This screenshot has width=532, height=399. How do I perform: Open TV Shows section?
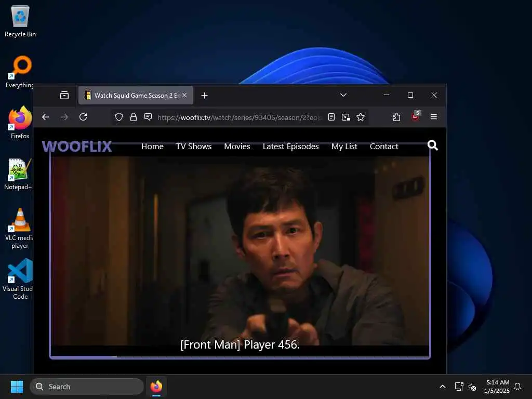194,146
